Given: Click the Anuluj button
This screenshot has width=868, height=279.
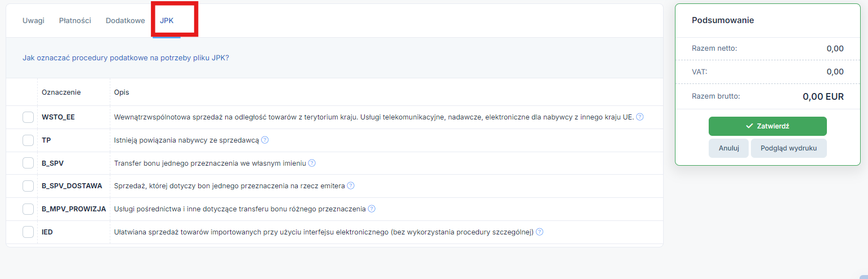Looking at the screenshot, I should pyautogui.click(x=728, y=148).
